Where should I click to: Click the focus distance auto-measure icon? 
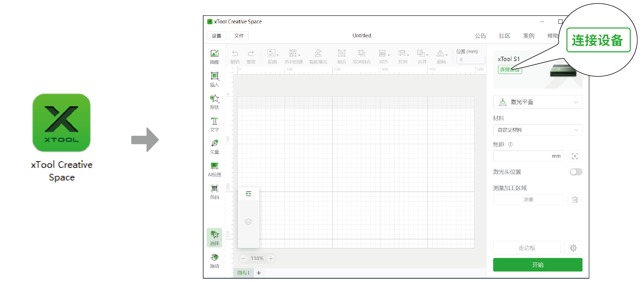coord(575,156)
